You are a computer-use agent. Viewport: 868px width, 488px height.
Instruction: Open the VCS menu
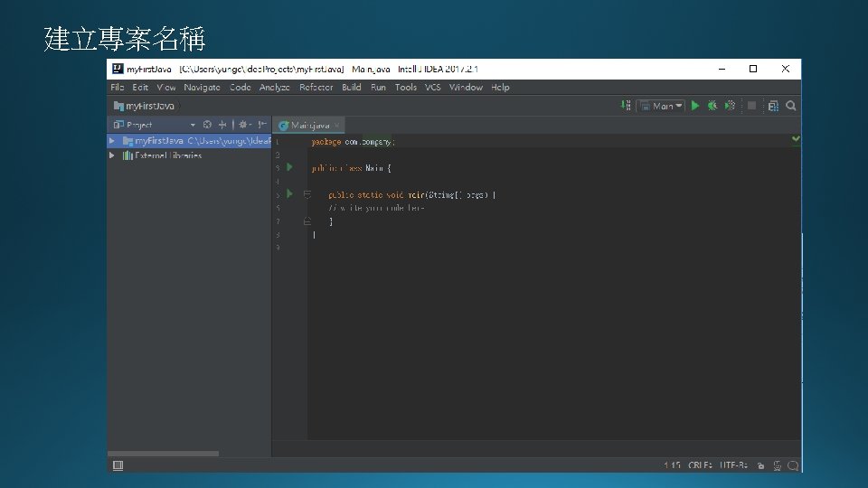tap(433, 88)
